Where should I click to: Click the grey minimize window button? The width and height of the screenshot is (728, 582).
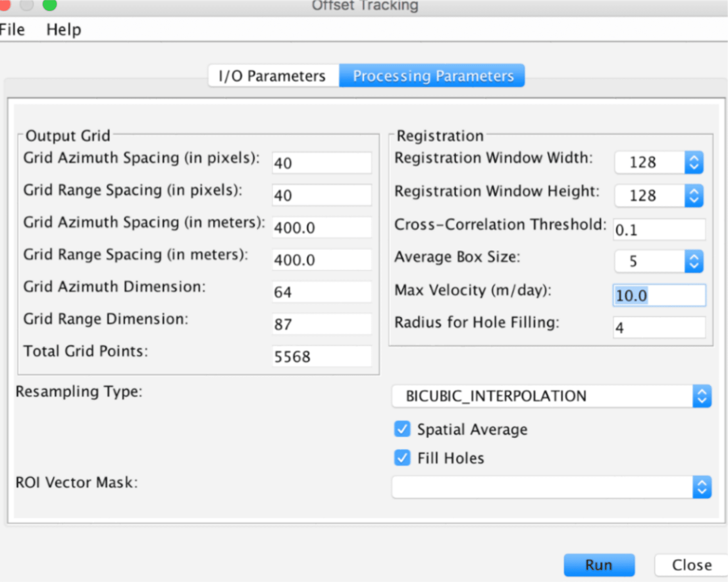pyautogui.click(x=27, y=5)
